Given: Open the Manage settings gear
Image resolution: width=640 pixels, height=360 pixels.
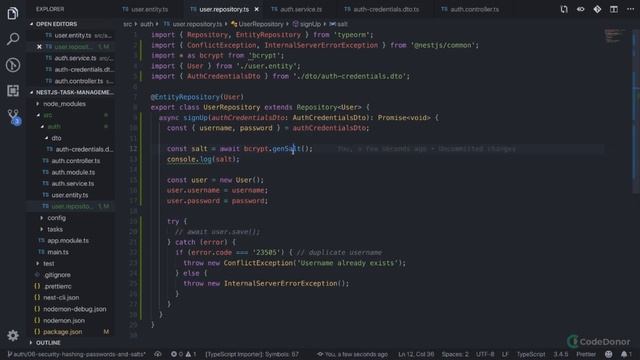Looking at the screenshot, I should tap(13, 336).
